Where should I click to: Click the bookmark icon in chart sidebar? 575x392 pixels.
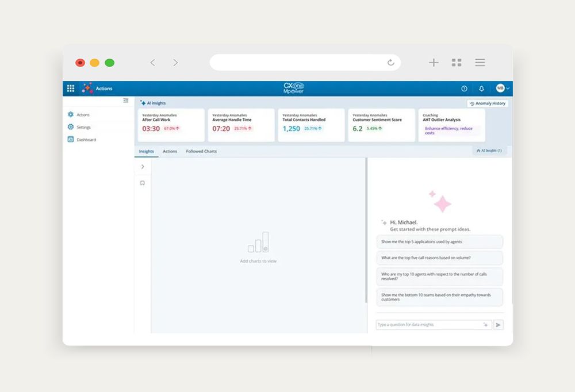143,183
